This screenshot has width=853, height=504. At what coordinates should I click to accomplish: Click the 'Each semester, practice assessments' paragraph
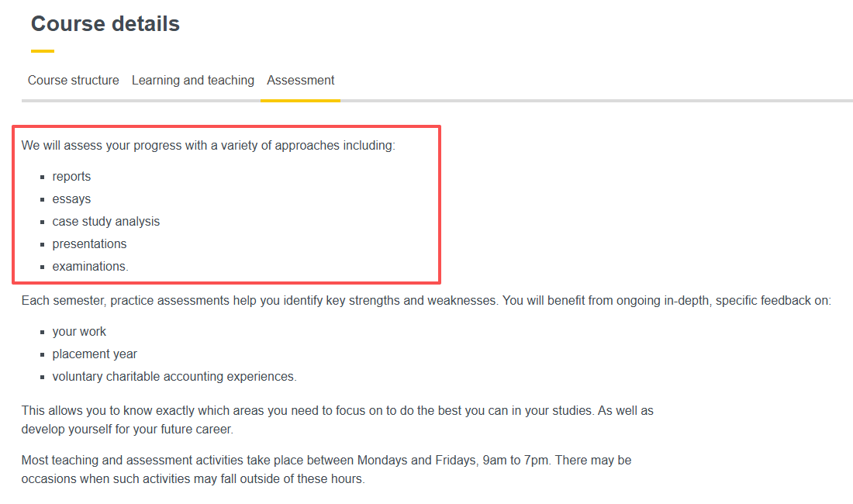click(426, 300)
